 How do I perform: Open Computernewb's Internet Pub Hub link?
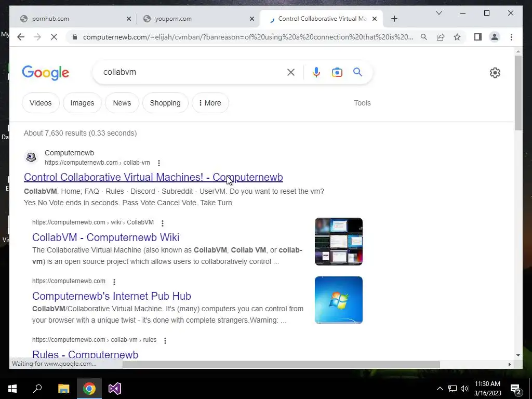click(112, 296)
